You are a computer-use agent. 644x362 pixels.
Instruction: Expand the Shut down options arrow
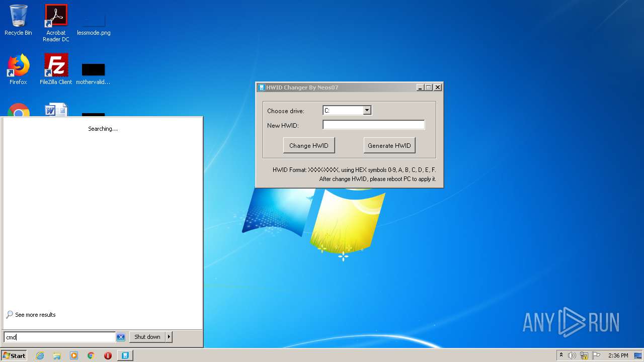tap(169, 337)
